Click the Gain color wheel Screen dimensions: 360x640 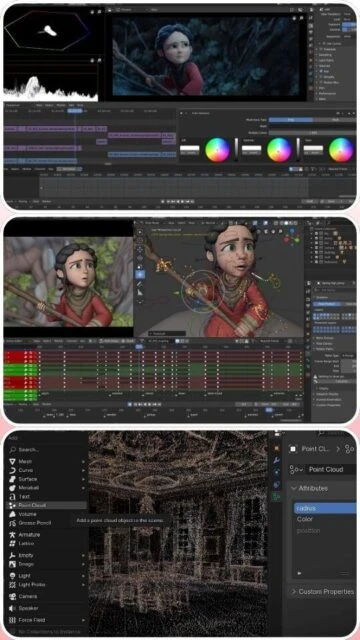pyautogui.click(x=341, y=150)
